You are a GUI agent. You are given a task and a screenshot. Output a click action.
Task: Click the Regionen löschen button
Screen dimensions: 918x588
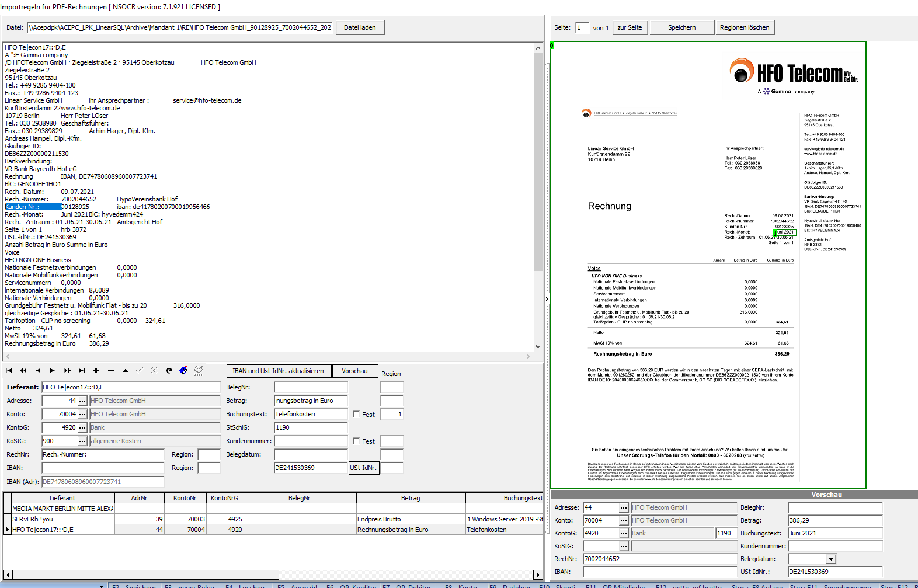(745, 27)
